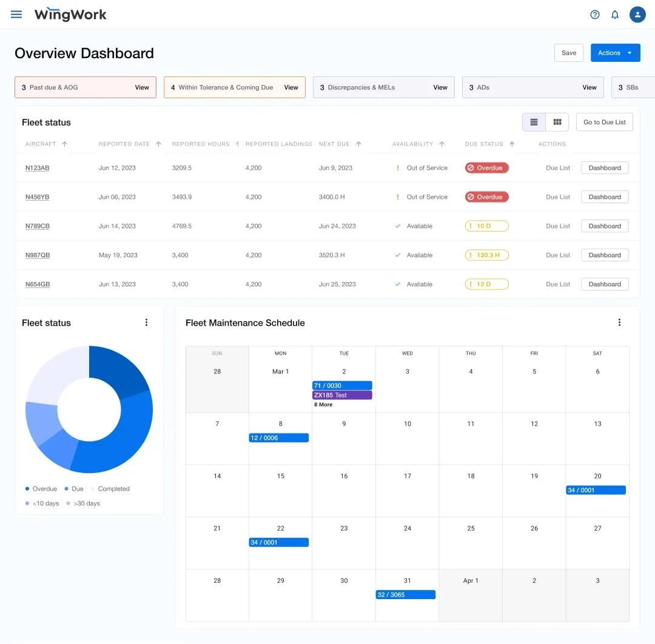655x644 pixels.
Task: Sort by Reported Date arrow
Action: pos(158,144)
